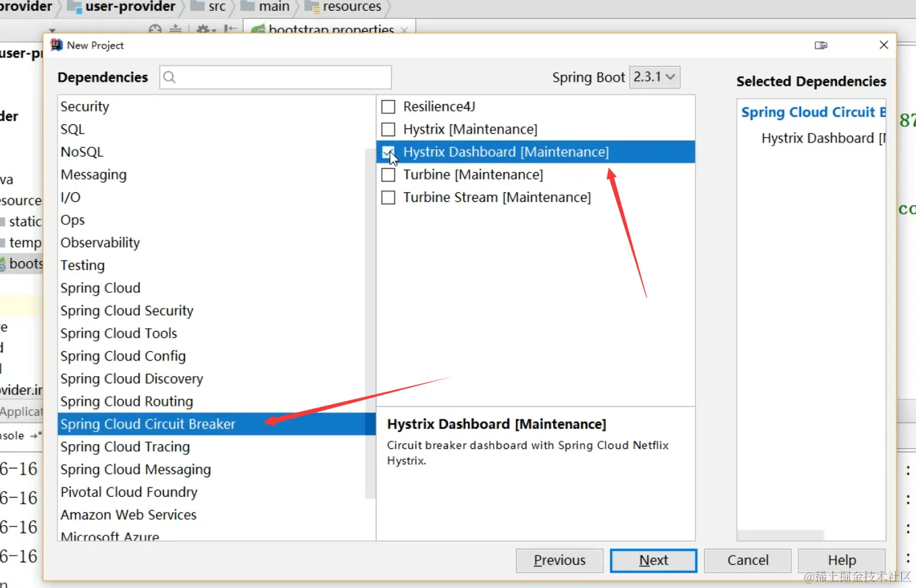
Task: Uncheck the Hystrix Dashboard [Maintenance] checkbox
Action: click(x=388, y=152)
